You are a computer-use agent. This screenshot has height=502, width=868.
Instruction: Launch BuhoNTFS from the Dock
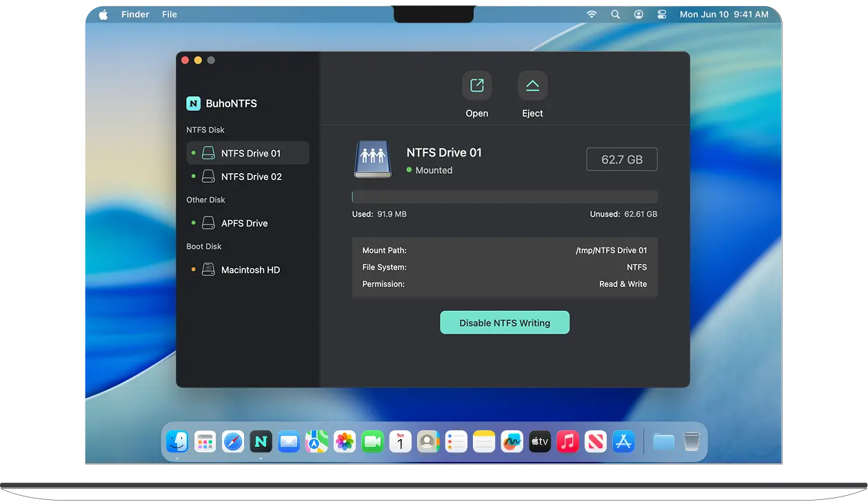coord(261,441)
